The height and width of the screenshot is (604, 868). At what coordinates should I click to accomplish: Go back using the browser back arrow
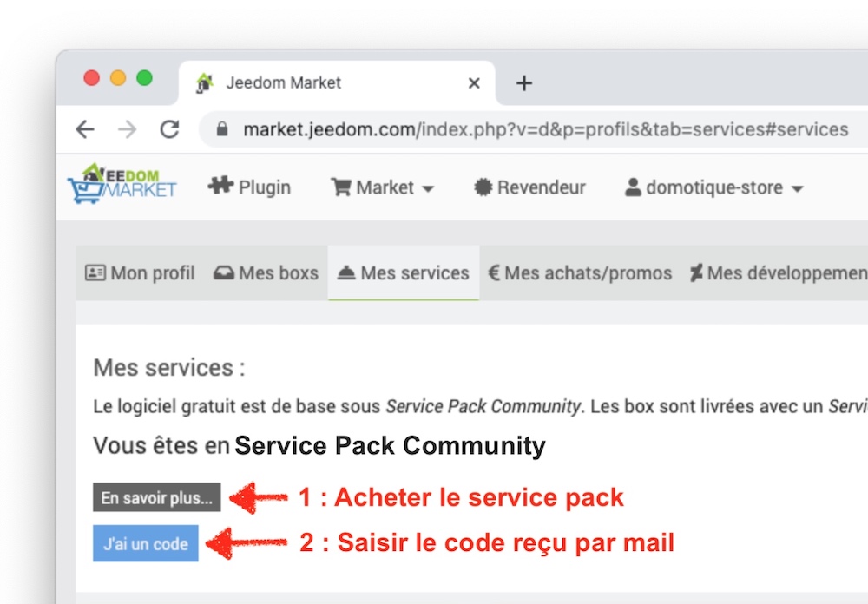84,128
